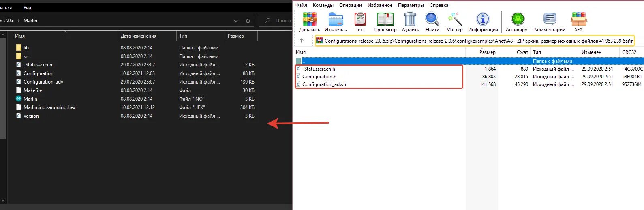Go up one level with WinRAR arrow
Image resolution: width=644 pixels, height=210 pixels.
point(302,41)
